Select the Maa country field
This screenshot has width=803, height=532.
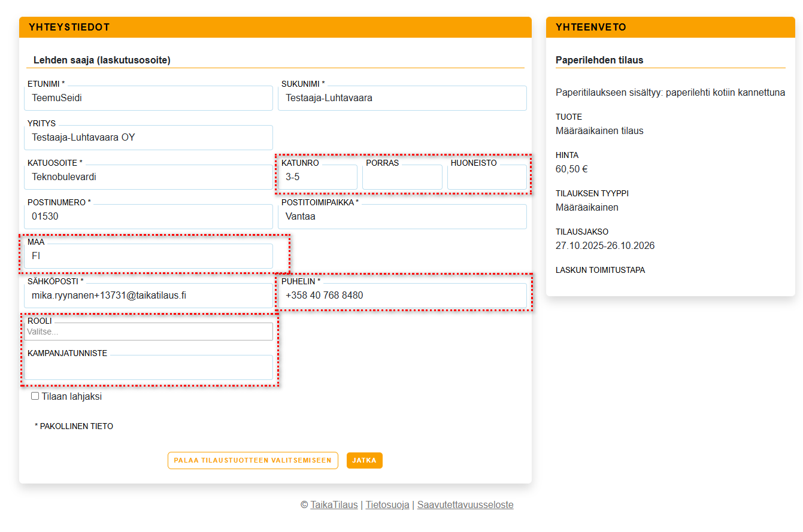click(149, 256)
